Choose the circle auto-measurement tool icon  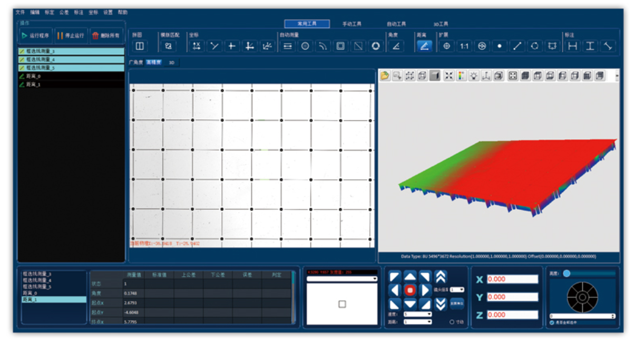click(x=305, y=46)
